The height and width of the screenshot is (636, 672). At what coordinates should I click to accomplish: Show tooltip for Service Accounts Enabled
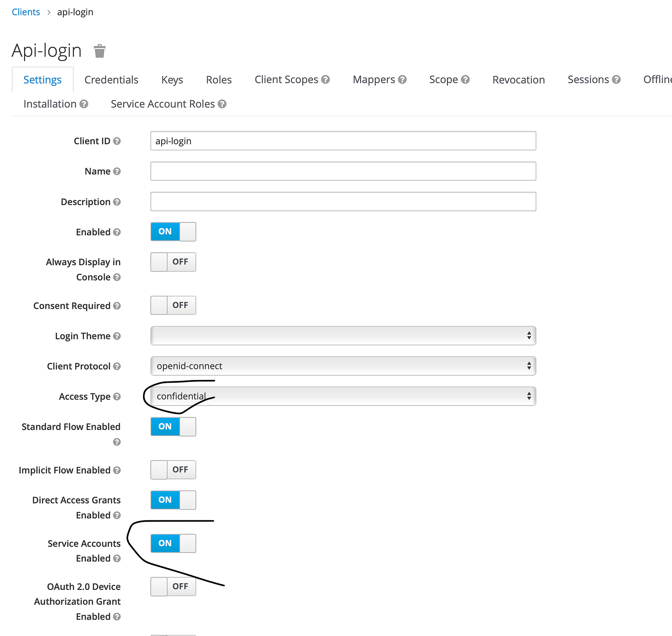[x=117, y=559]
